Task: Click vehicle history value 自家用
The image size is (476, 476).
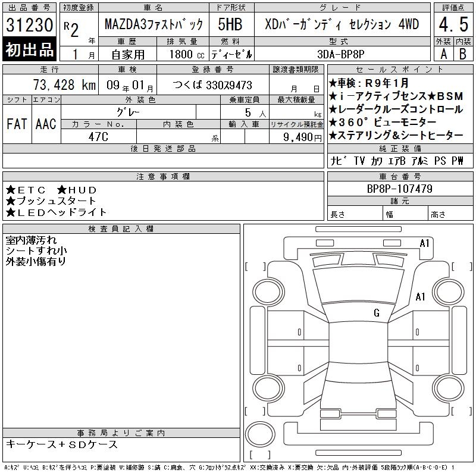Action: pos(128,55)
